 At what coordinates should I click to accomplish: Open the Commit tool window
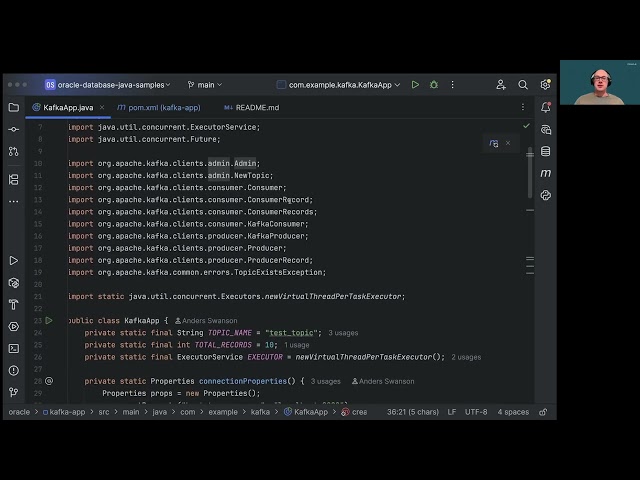[x=13, y=129]
